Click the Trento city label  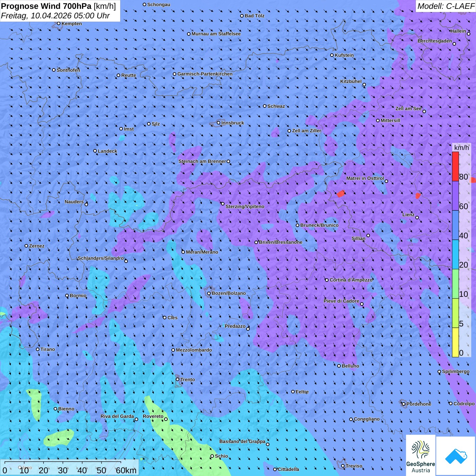188,379
